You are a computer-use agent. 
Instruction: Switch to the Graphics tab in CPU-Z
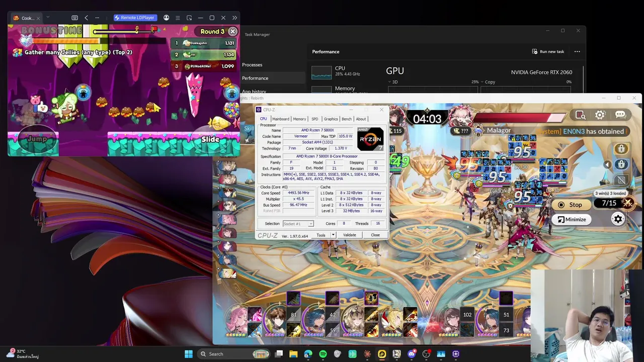(331, 119)
